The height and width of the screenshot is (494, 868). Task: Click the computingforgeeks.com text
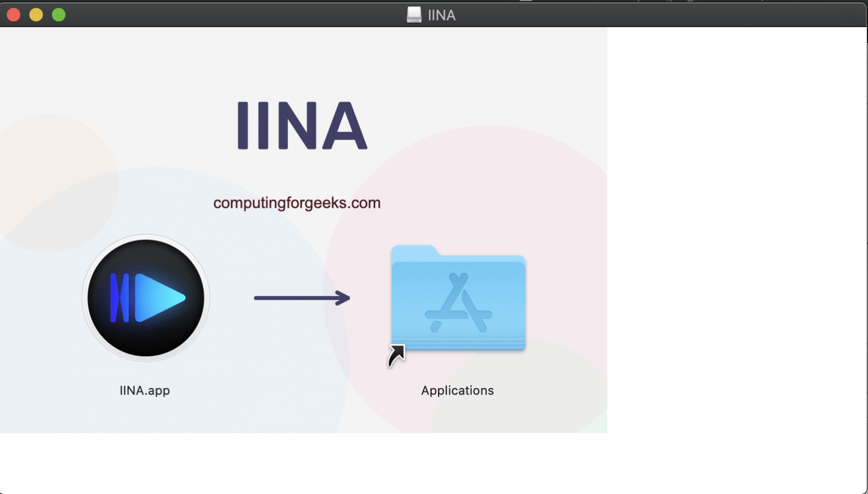pyautogui.click(x=296, y=203)
